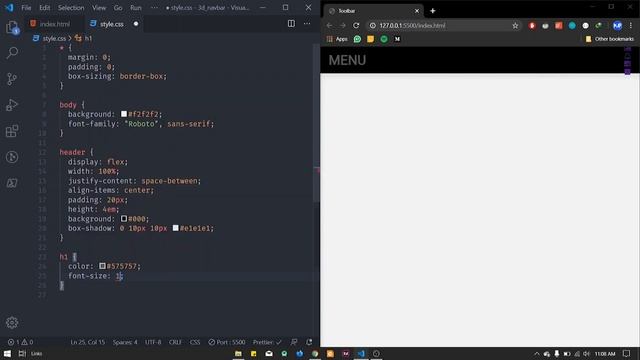Image resolution: width=640 pixels, height=360 pixels.
Task: Open the Search view in activity bar
Action: click(12, 53)
